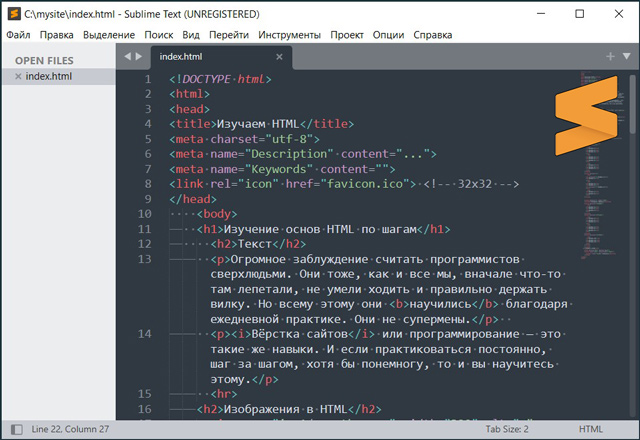Click the bold word научились
Image resolution: width=640 pixels, height=440 pixels.
440,304
